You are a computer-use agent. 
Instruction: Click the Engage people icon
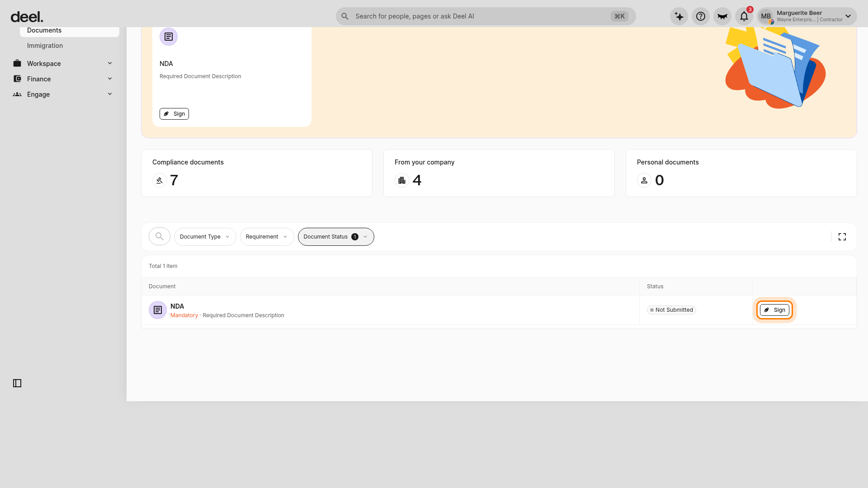pyautogui.click(x=17, y=94)
